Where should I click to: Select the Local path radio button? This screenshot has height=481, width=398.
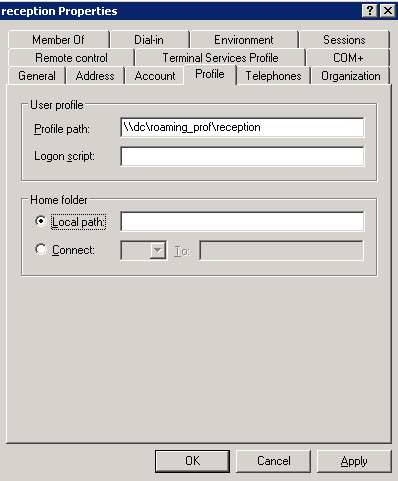coord(41,221)
